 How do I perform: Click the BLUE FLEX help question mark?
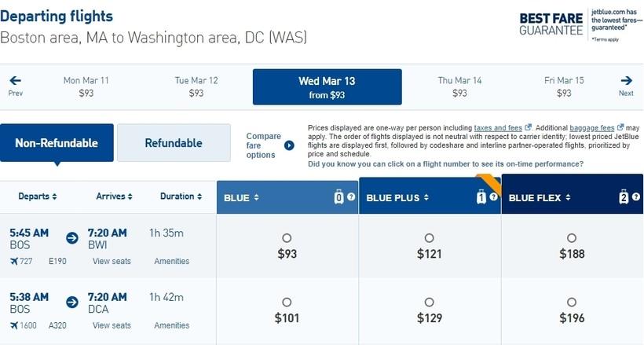636,197
